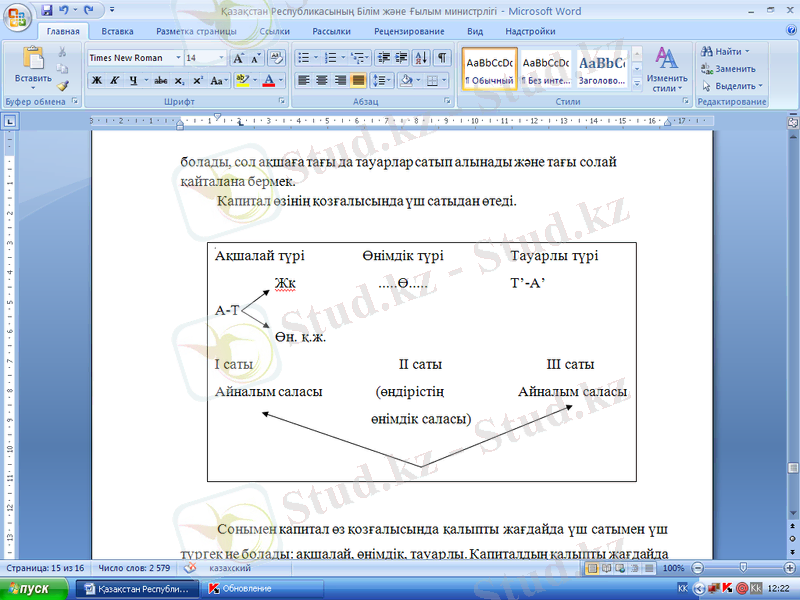Toggle show paragraph marks ¶
Screen dimensions: 800x600
[x=442, y=58]
